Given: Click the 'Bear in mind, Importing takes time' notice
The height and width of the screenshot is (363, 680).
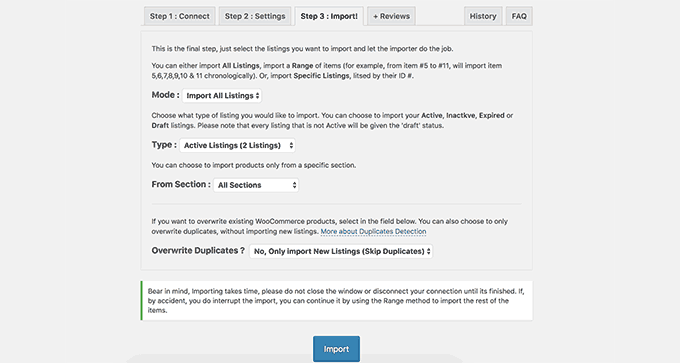Looking at the screenshot, I should click(336, 301).
